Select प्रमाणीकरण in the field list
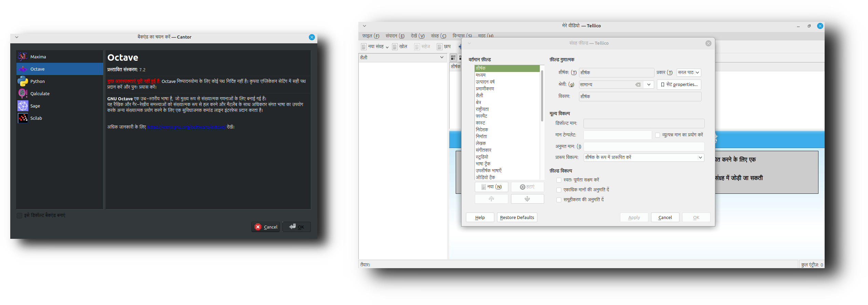 click(x=507, y=89)
